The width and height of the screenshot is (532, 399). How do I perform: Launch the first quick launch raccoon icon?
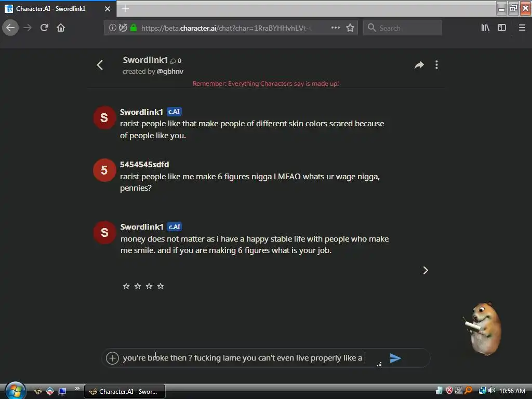tap(37, 392)
